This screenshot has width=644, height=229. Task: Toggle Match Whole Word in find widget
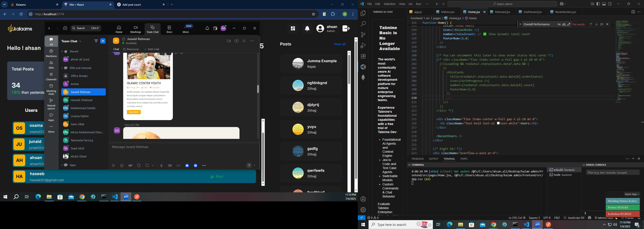[564, 24]
